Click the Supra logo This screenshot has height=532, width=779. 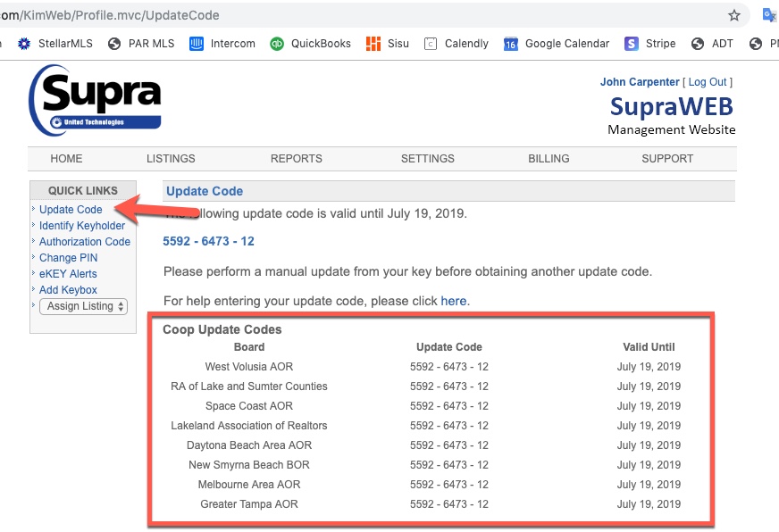coord(96,99)
